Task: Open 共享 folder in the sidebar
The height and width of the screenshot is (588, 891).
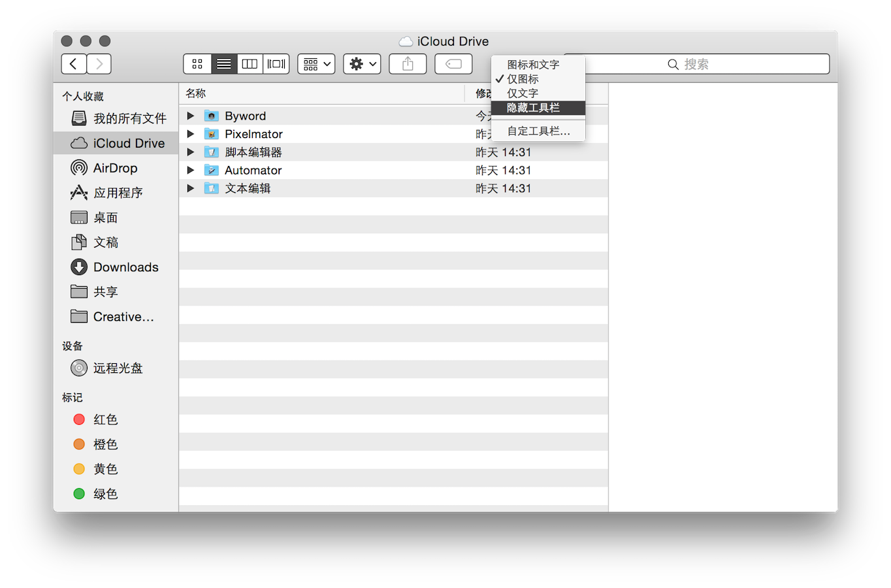Action: pyautogui.click(x=116, y=292)
